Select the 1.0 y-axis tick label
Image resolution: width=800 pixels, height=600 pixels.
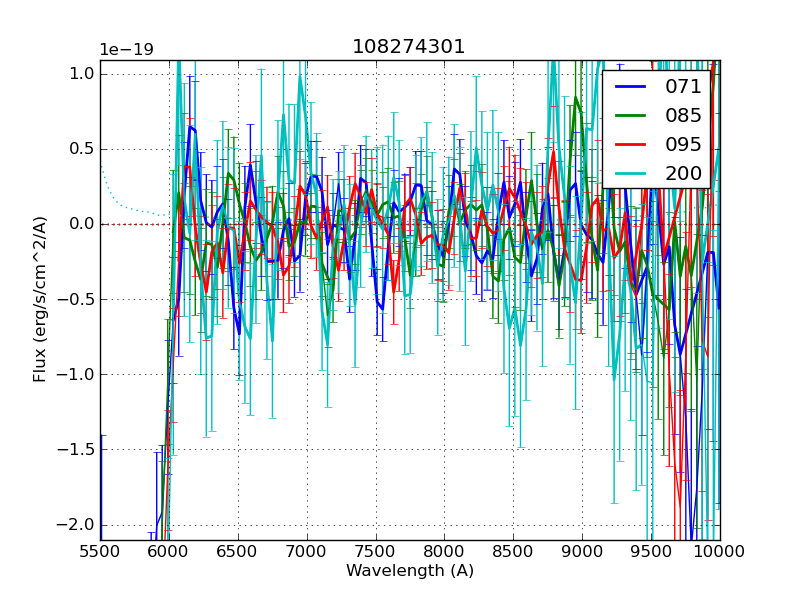pos(83,74)
